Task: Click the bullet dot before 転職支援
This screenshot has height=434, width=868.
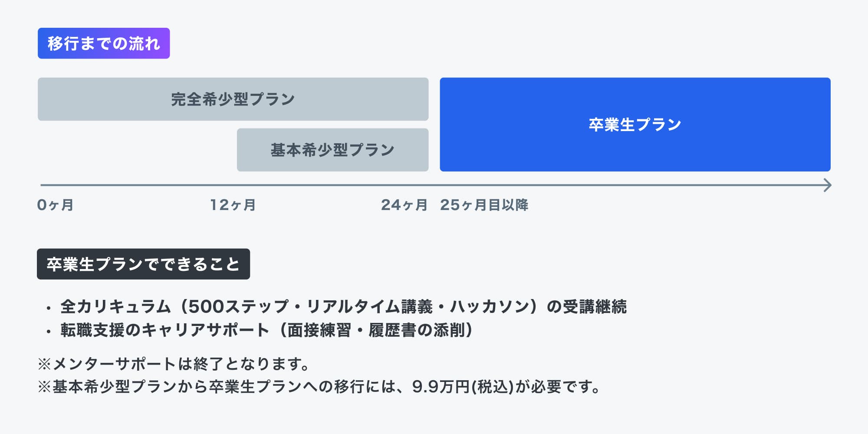Action: [49, 332]
